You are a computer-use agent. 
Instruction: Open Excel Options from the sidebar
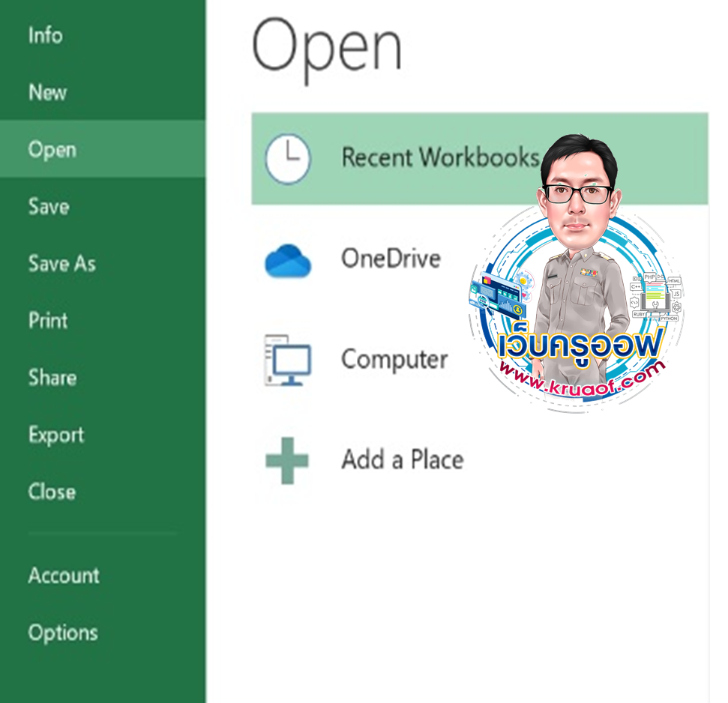63,633
